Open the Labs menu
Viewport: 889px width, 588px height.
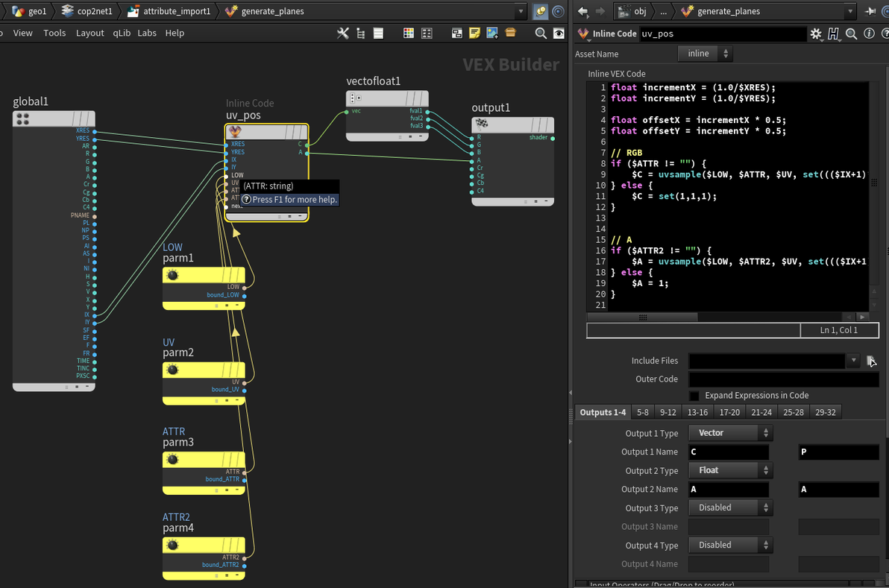pos(147,33)
